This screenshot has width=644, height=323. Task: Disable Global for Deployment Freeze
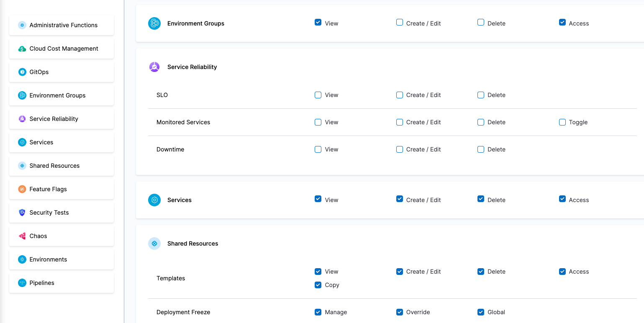(481, 312)
